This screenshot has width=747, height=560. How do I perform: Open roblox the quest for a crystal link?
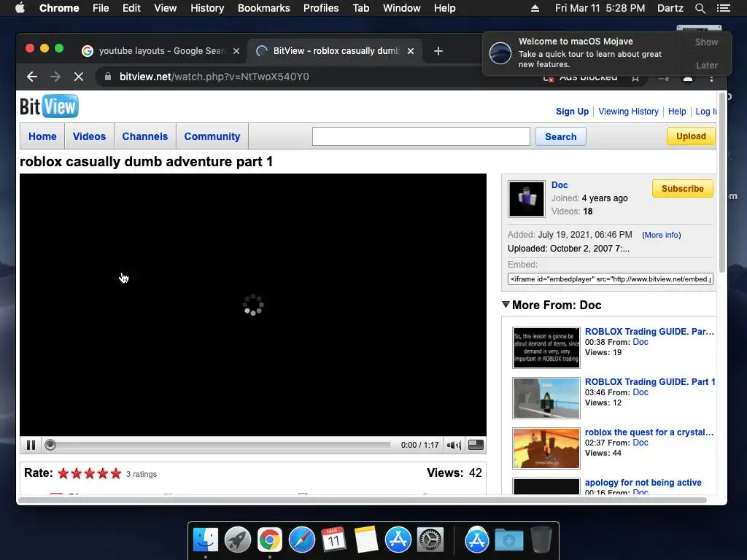[649, 432]
